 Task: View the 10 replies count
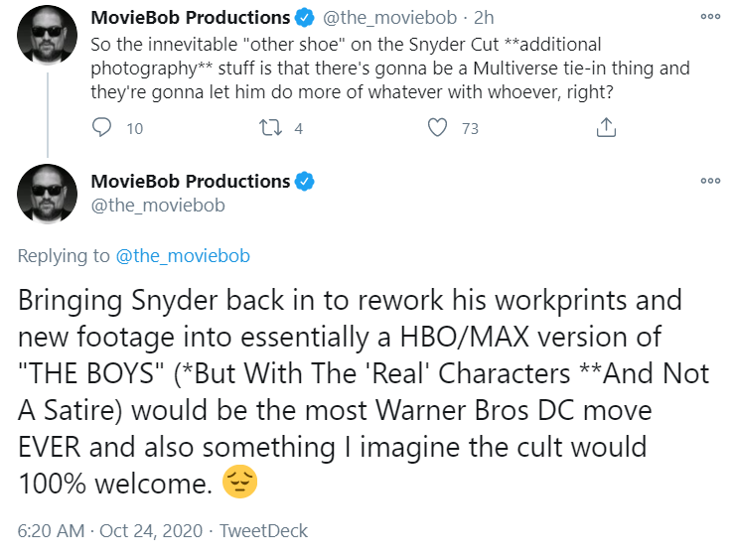(134, 128)
